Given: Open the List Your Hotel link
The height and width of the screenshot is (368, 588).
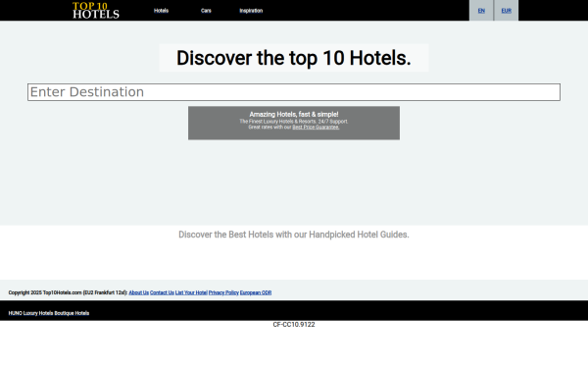Looking at the screenshot, I should 191,292.
